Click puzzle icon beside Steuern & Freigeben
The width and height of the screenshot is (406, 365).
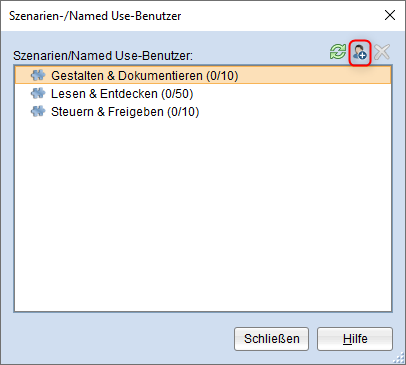click(x=38, y=111)
